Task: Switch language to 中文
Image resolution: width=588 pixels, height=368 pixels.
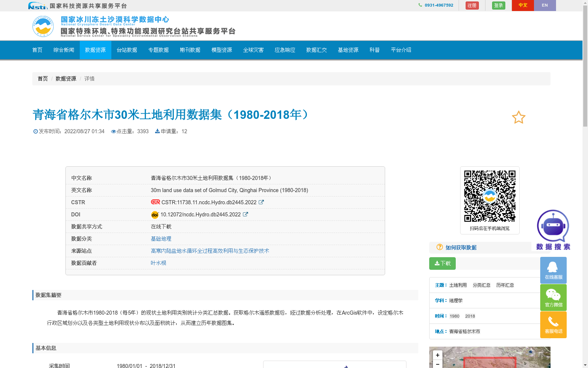Action: (523, 5)
